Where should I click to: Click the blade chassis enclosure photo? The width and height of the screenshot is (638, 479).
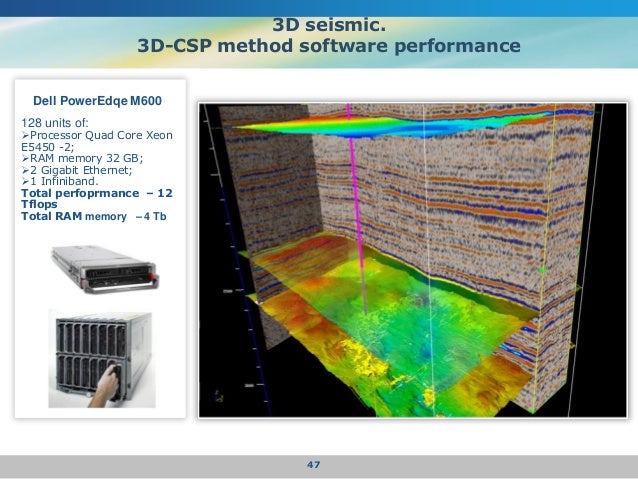102,359
